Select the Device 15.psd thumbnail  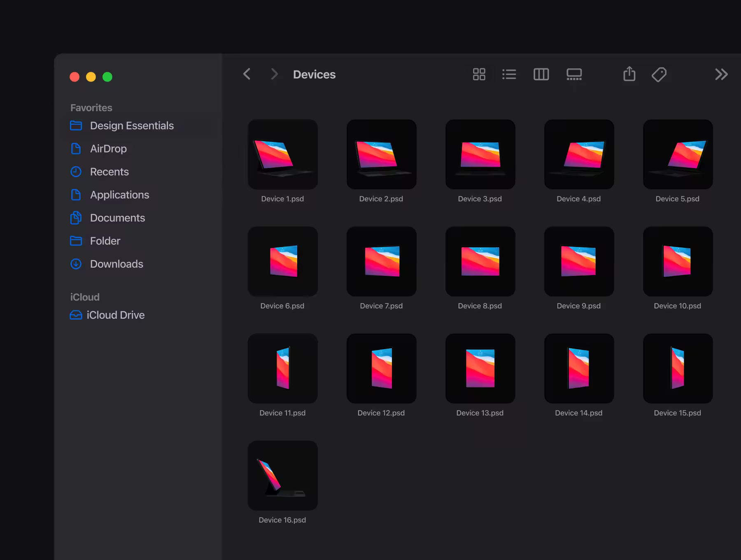point(678,369)
